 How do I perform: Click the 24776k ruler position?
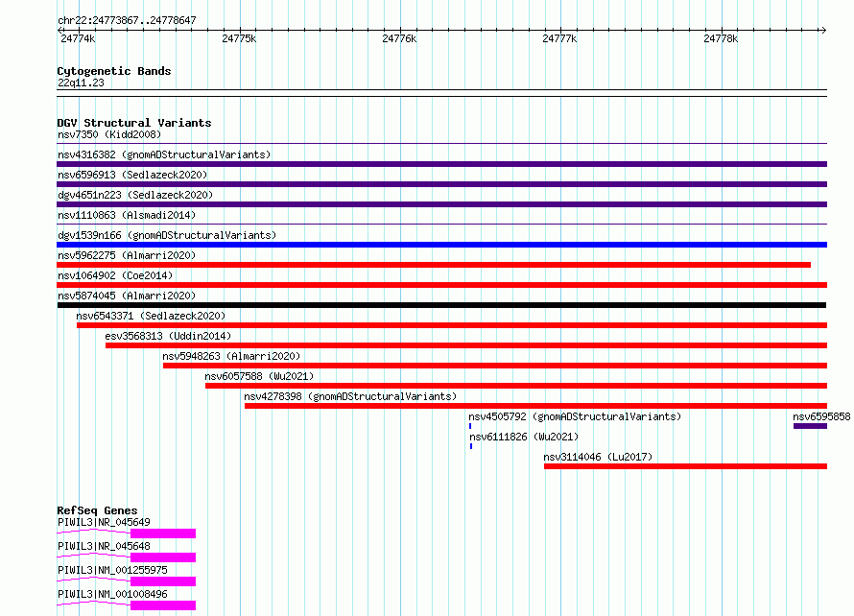coord(399,38)
